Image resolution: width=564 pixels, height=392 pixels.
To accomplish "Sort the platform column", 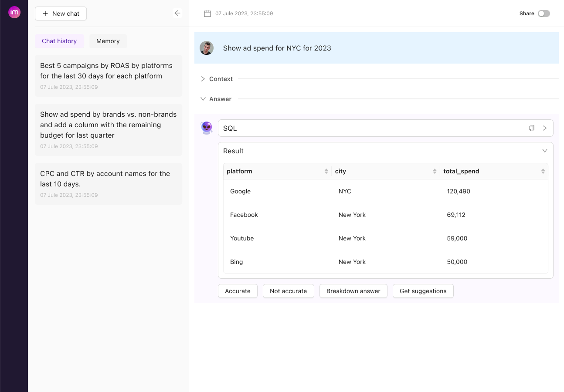I will pyautogui.click(x=327, y=171).
